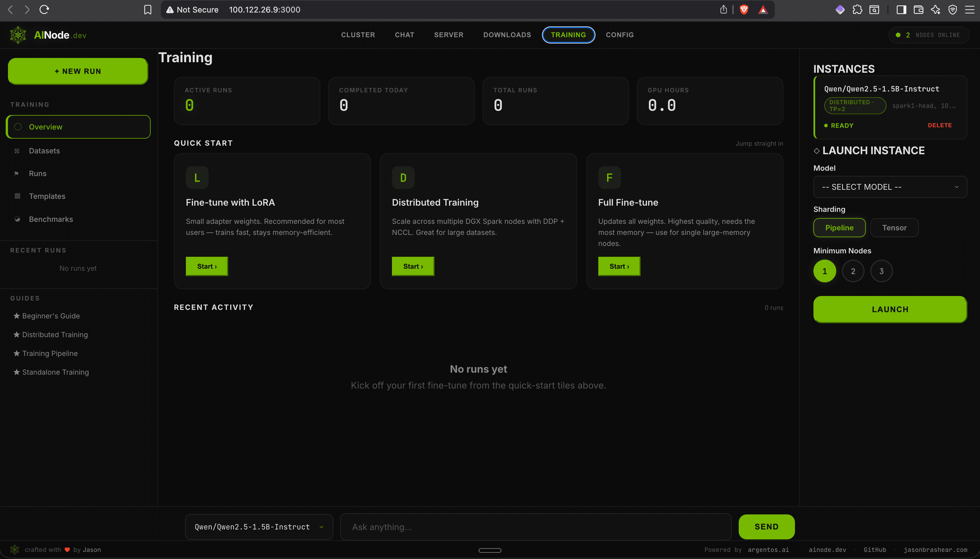Click the F icon on Full Fine-tune card
Image resolution: width=980 pixels, height=559 pixels.
(609, 177)
